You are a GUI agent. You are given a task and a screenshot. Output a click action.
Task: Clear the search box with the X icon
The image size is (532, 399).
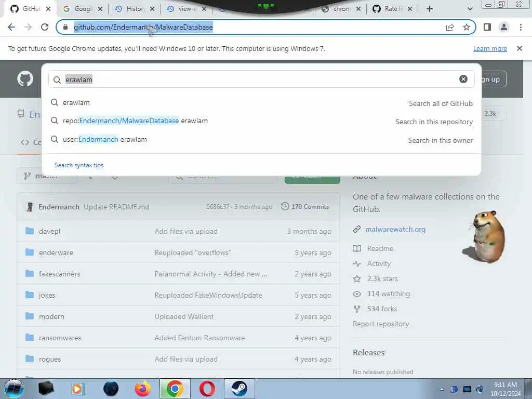tap(463, 79)
